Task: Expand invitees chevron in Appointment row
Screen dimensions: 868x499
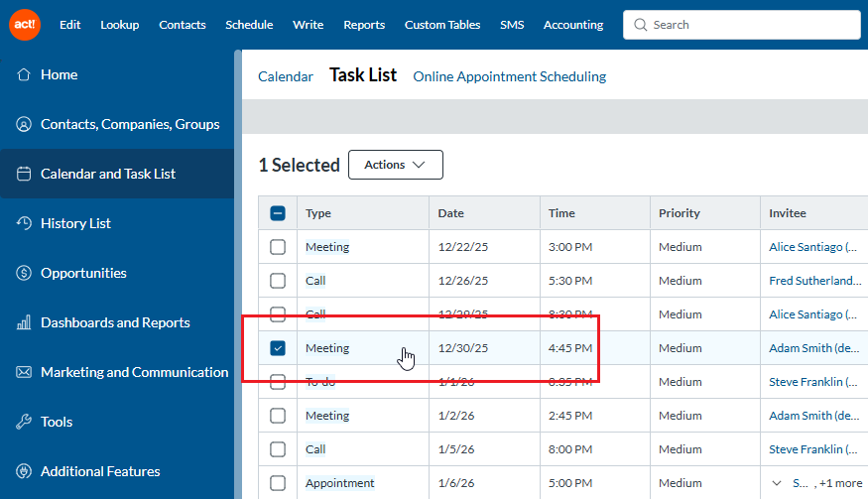Action: [777, 483]
